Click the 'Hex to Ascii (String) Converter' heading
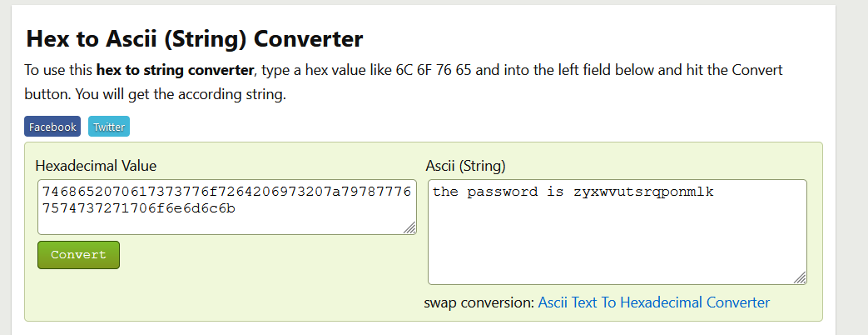Image resolution: width=868 pixels, height=335 pixels. 195,38
